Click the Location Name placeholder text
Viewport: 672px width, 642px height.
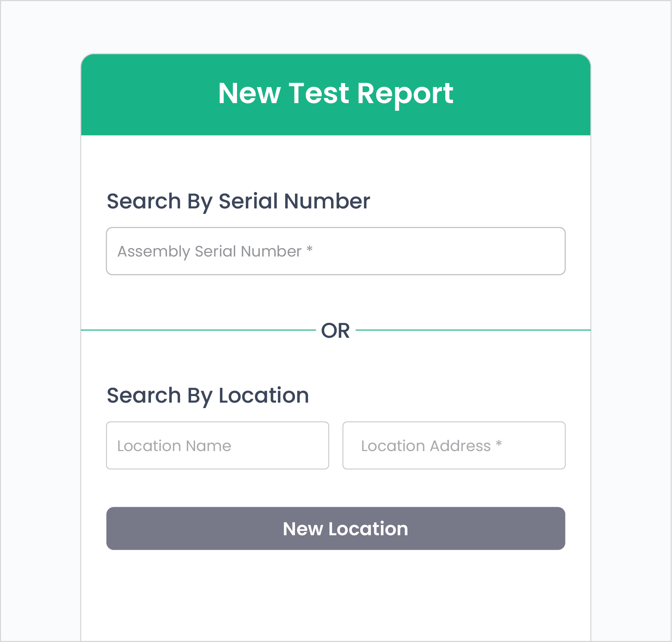(174, 446)
